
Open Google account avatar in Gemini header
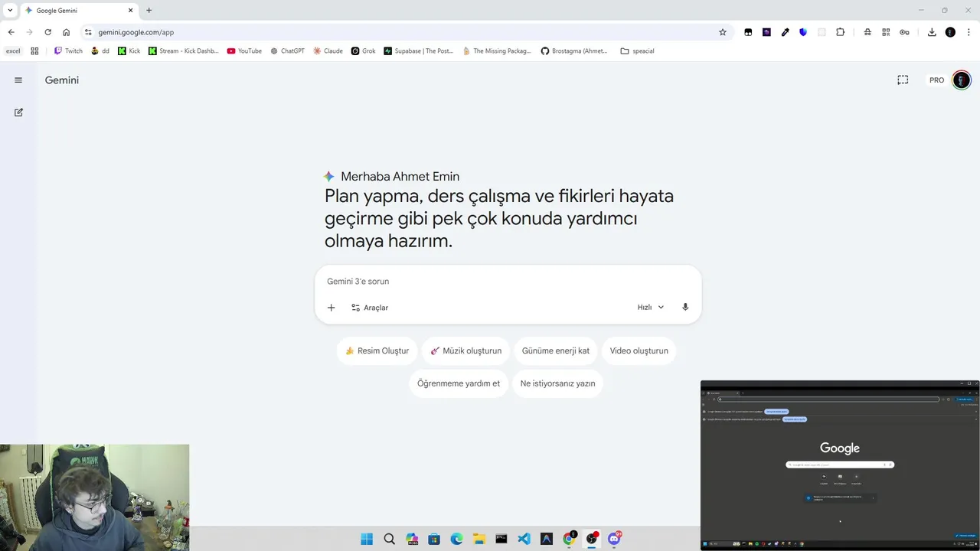click(962, 80)
